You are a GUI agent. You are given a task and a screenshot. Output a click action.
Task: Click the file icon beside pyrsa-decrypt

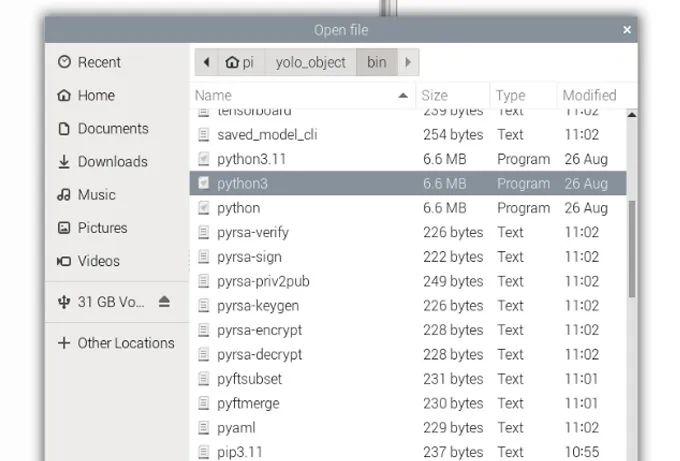pyautogui.click(x=203, y=355)
